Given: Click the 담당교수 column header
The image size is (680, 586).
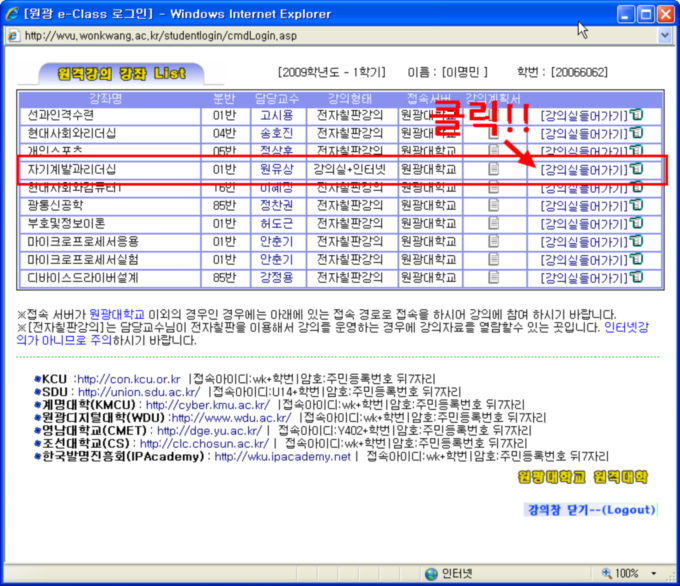Looking at the screenshot, I should tap(277, 99).
